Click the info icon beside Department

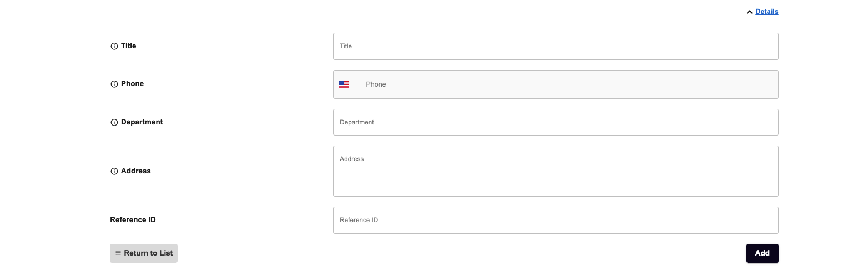(x=114, y=122)
